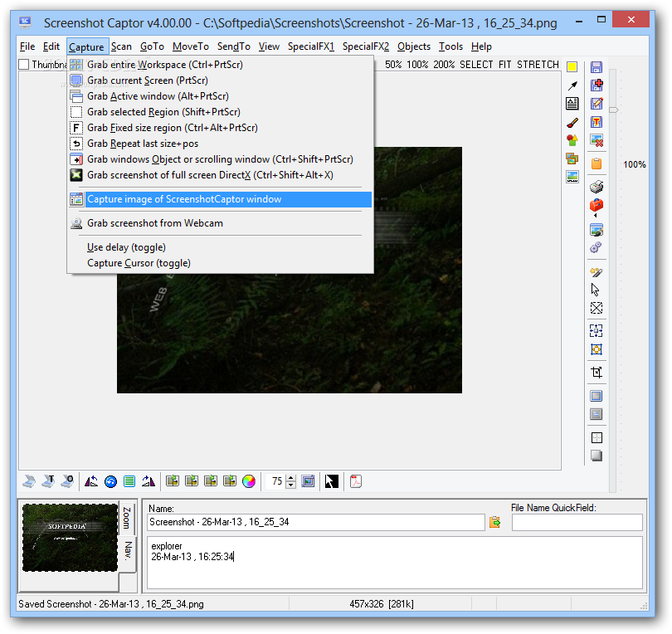Open the MoveTo menu
Viewport: 672px width, 634px height.
click(190, 46)
